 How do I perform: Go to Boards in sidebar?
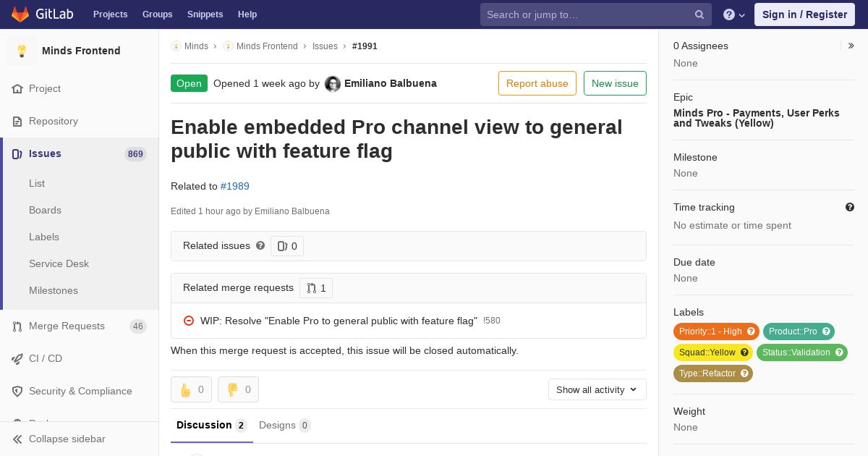coord(45,210)
